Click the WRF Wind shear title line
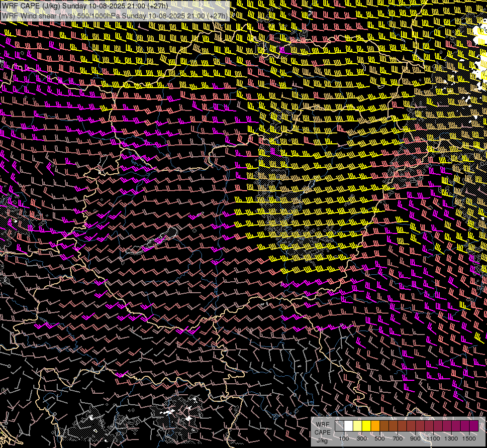 114,16
